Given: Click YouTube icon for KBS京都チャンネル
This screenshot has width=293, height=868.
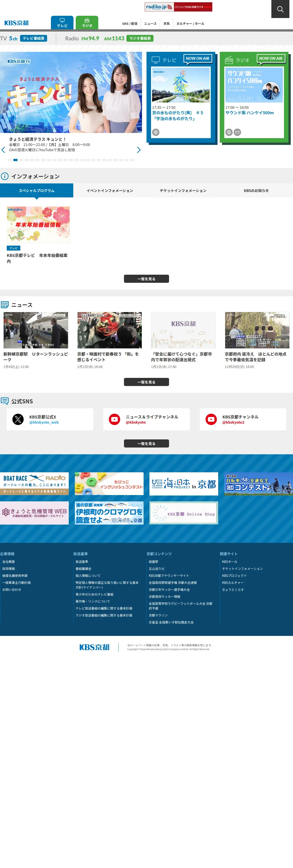Looking at the screenshot, I should 211,419.
